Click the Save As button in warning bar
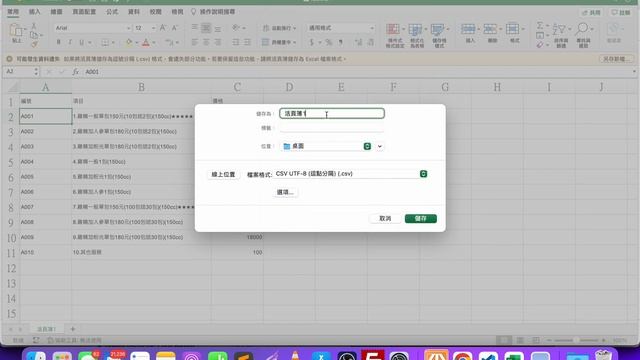This screenshot has height=360, width=640. click(616, 59)
